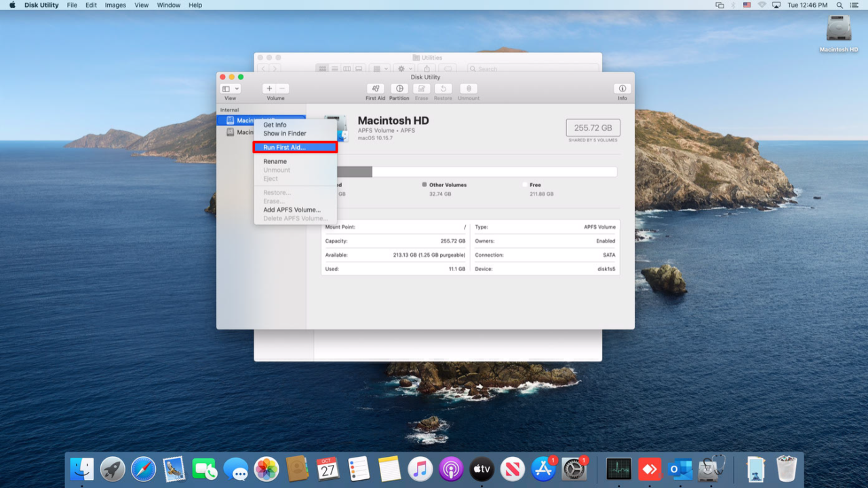Open the Window menu
Viewport: 868px width, 488px height.
pos(168,5)
